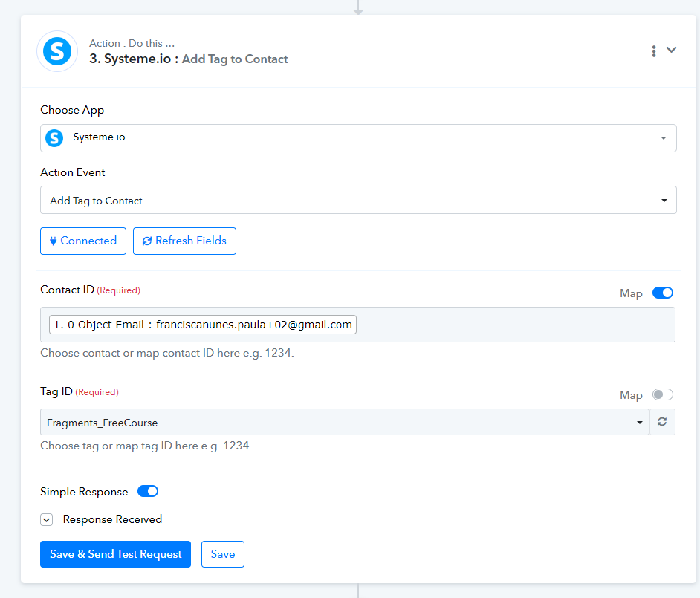Click Save & Send Test Request
700x598 pixels.
point(116,554)
